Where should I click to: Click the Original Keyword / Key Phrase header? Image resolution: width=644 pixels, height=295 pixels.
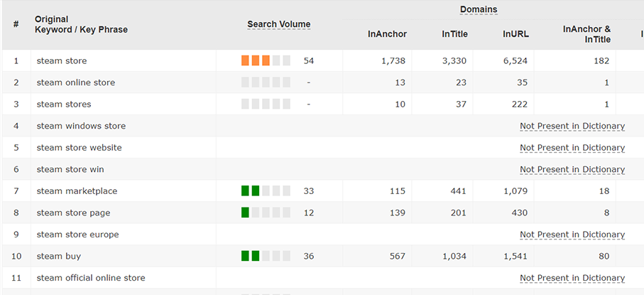tap(81, 24)
